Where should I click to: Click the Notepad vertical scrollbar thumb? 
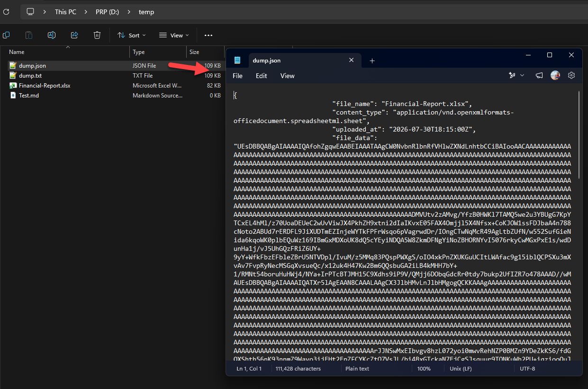pyautogui.click(x=579, y=135)
